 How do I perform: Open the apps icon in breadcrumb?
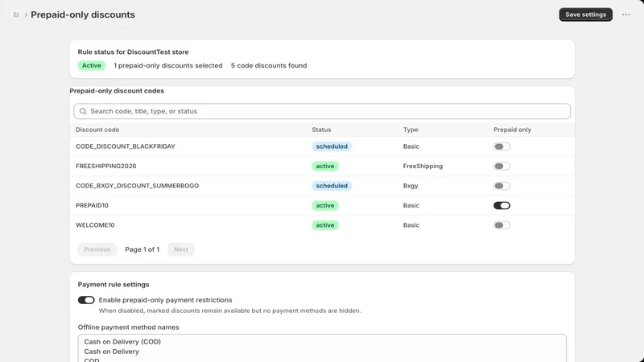point(16,14)
